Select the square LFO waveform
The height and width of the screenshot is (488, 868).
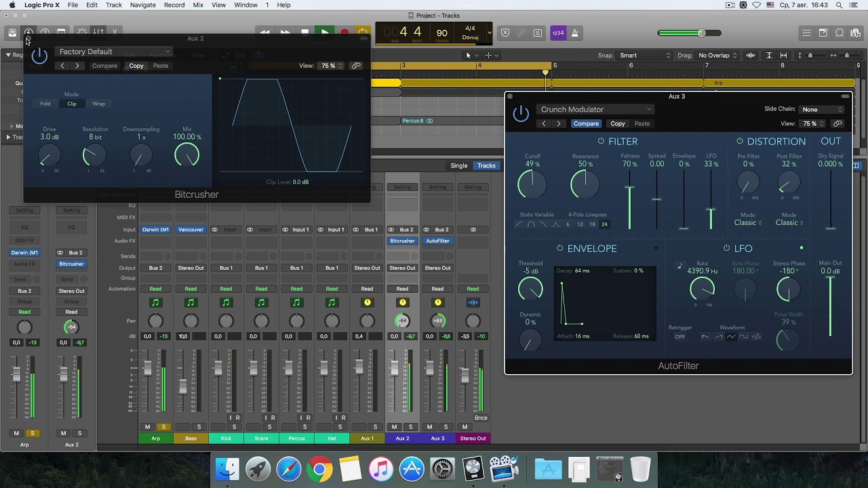point(744,337)
